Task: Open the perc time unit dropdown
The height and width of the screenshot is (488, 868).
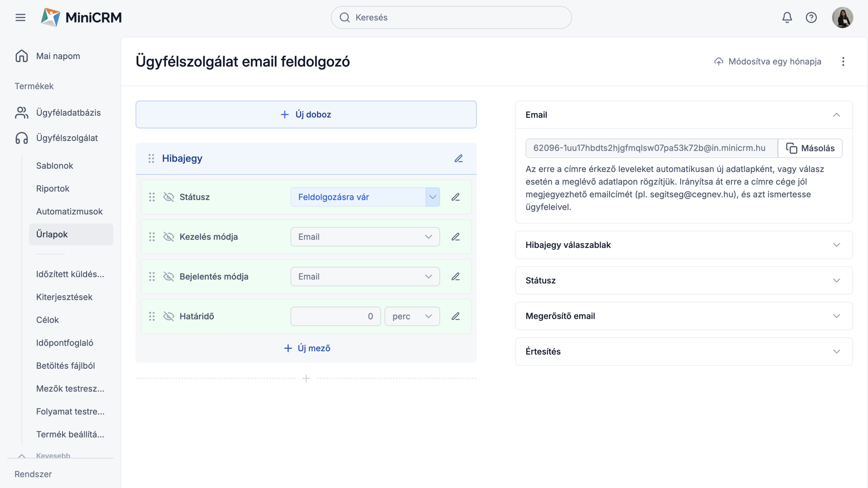Action: pos(412,316)
